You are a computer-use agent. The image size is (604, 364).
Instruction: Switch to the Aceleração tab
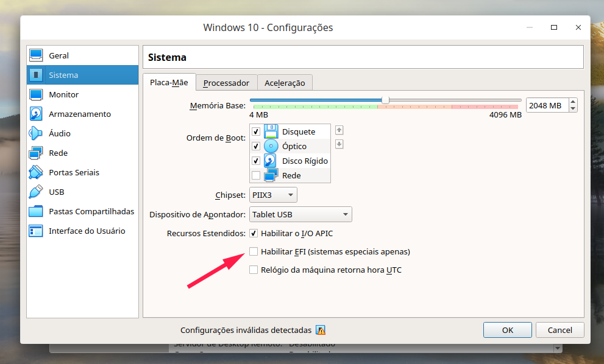[x=285, y=83]
